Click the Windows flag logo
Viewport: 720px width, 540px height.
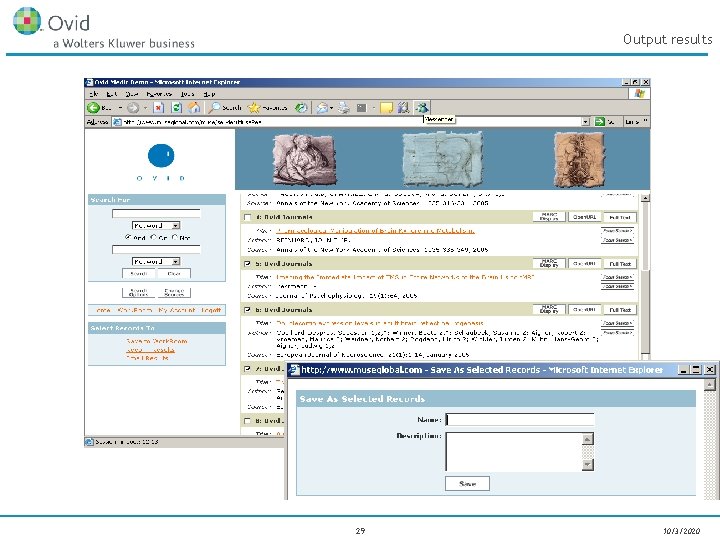(x=640, y=94)
